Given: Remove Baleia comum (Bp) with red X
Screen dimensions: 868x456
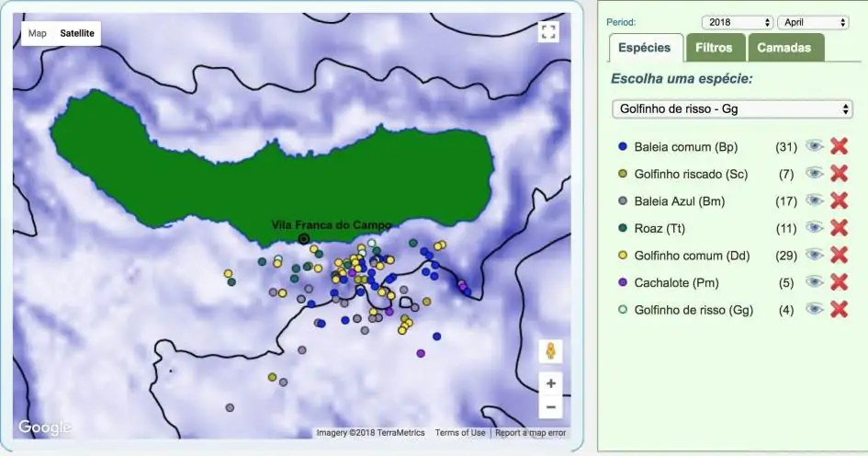Looking at the screenshot, I should tap(839, 146).
